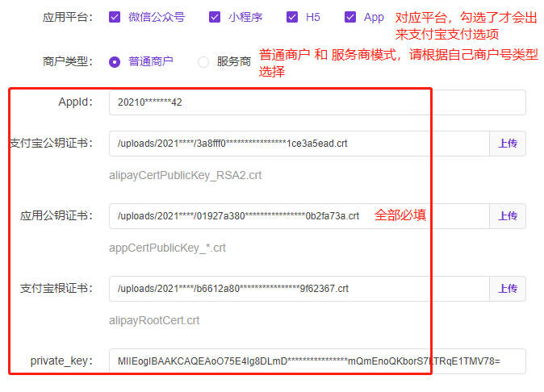Click the 商户类型 field label
The image size is (544, 392).
click(x=68, y=61)
